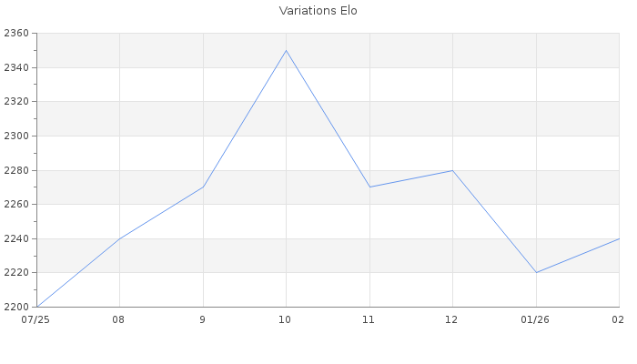This screenshot has height=364, width=637.
Task: Click the "2240" y-axis label
Action: [16, 238]
